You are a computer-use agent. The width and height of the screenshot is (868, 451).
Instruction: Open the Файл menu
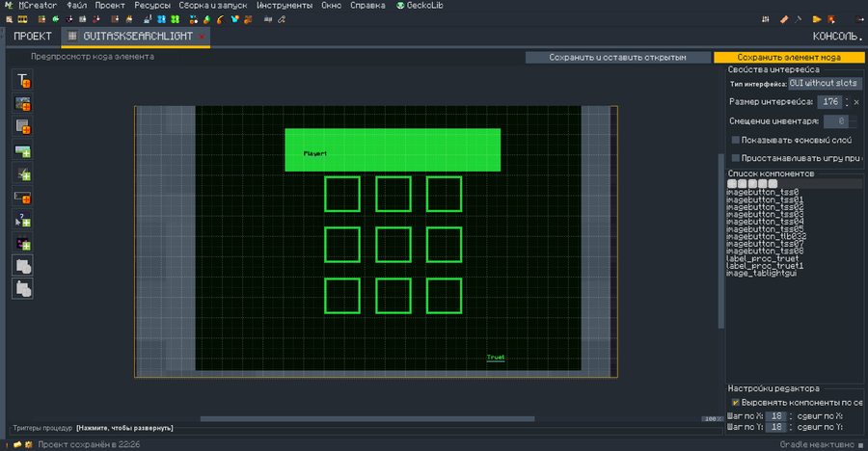76,6
